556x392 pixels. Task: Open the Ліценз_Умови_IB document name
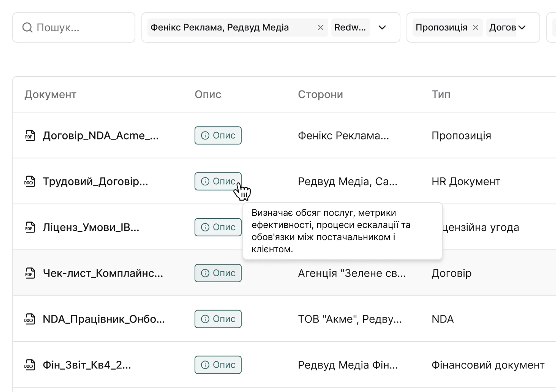tap(91, 227)
